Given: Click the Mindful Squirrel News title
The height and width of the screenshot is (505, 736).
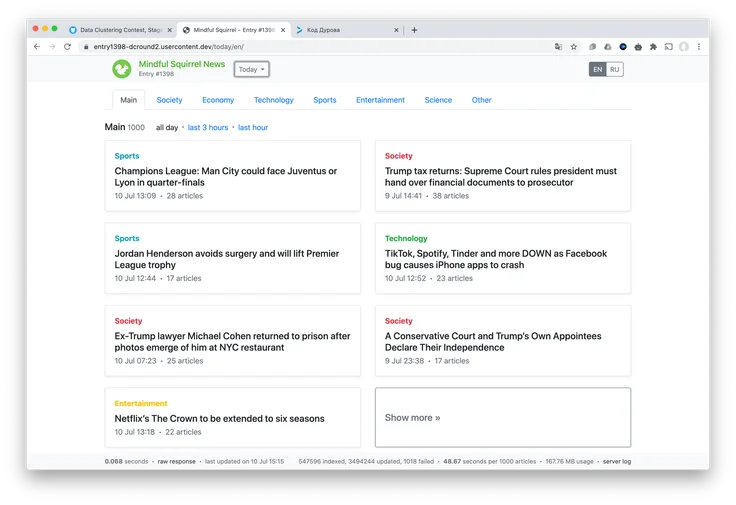Looking at the screenshot, I should tap(182, 64).
